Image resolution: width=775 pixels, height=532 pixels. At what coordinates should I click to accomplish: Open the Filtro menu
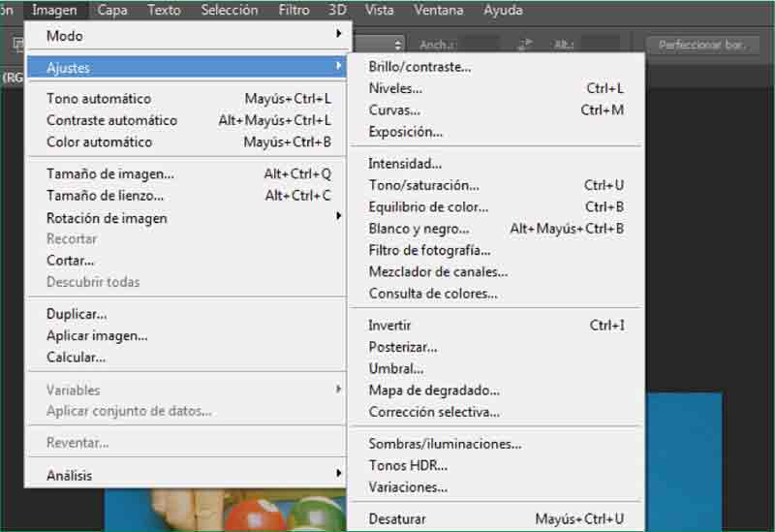(x=294, y=11)
